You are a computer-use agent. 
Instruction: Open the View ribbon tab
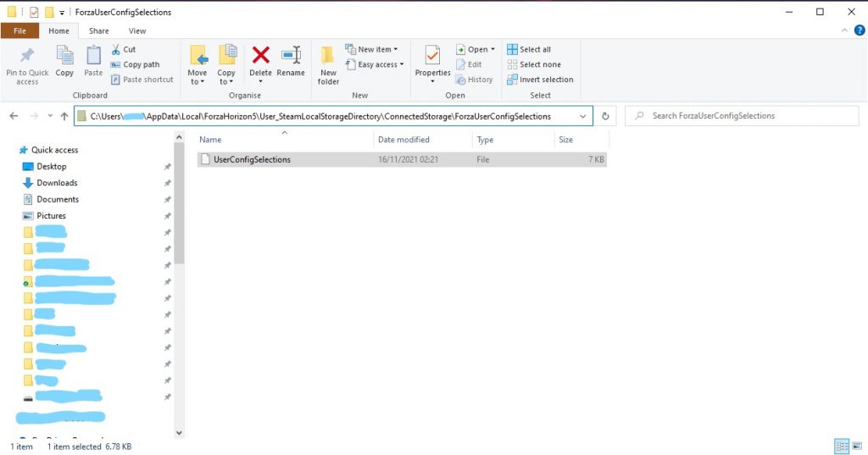136,31
